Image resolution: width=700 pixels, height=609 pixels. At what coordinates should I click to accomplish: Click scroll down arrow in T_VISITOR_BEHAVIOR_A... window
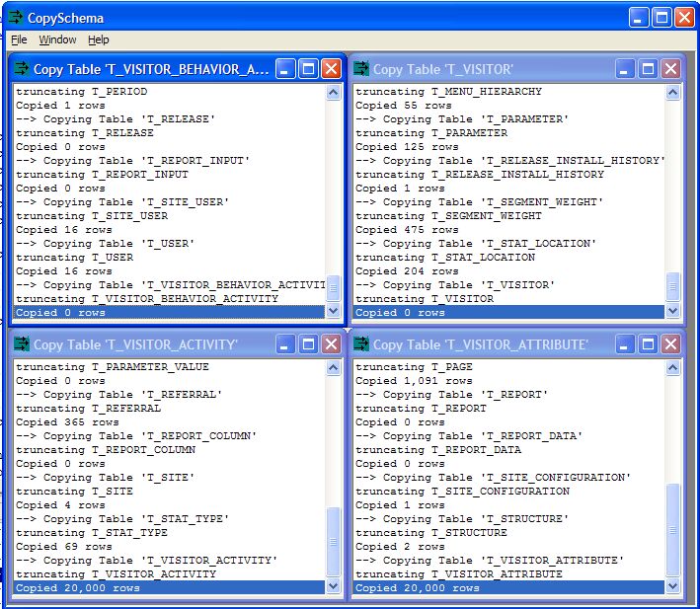click(x=334, y=311)
